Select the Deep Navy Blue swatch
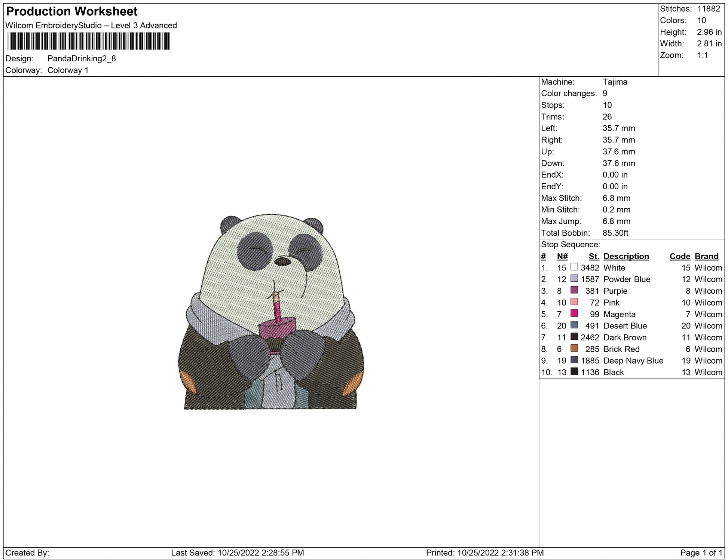728x560 pixels. click(x=574, y=360)
